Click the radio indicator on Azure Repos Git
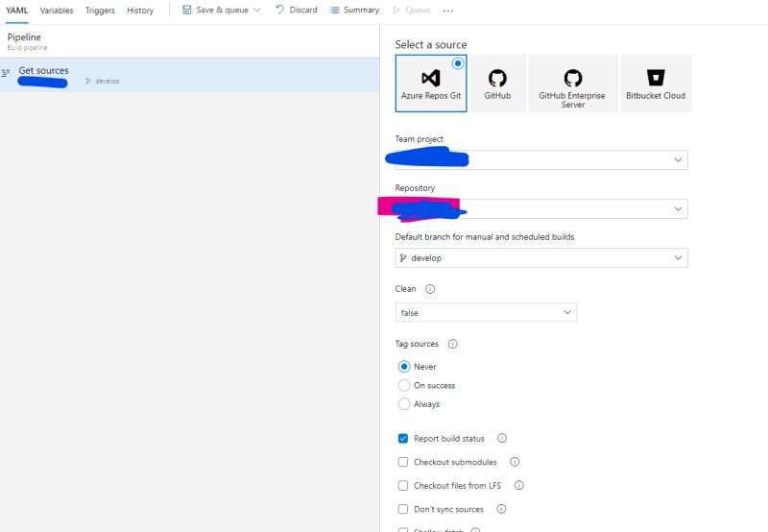Image resolution: width=768 pixels, height=532 pixels. coord(458,63)
